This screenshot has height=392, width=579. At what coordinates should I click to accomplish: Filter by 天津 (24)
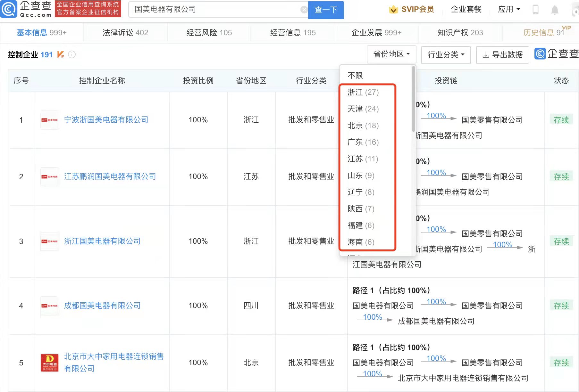point(363,109)
